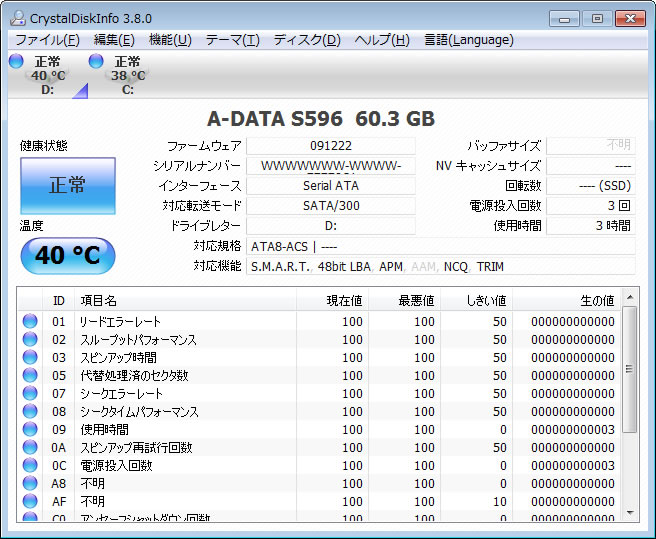The height and width of the screenshot is (539, 656).
Task: Click the 生の値 column header
Action: pyautogui.click(x=566, y=300)
